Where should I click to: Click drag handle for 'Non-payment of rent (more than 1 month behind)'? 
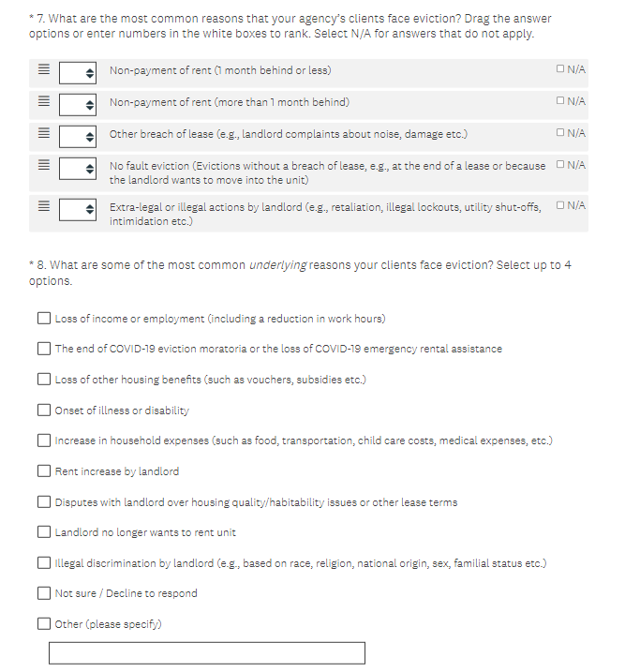coord(43,103)
